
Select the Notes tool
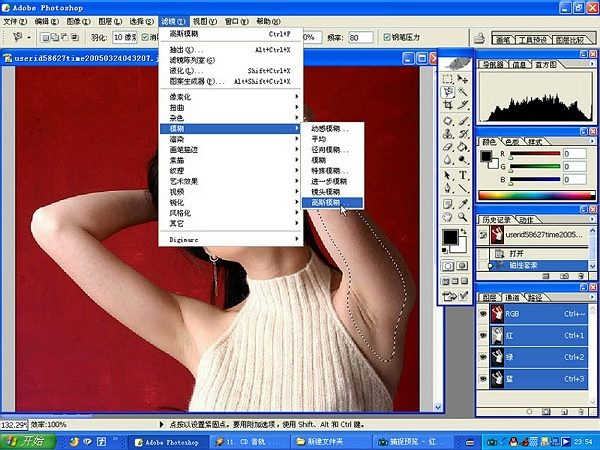(448, 204)
